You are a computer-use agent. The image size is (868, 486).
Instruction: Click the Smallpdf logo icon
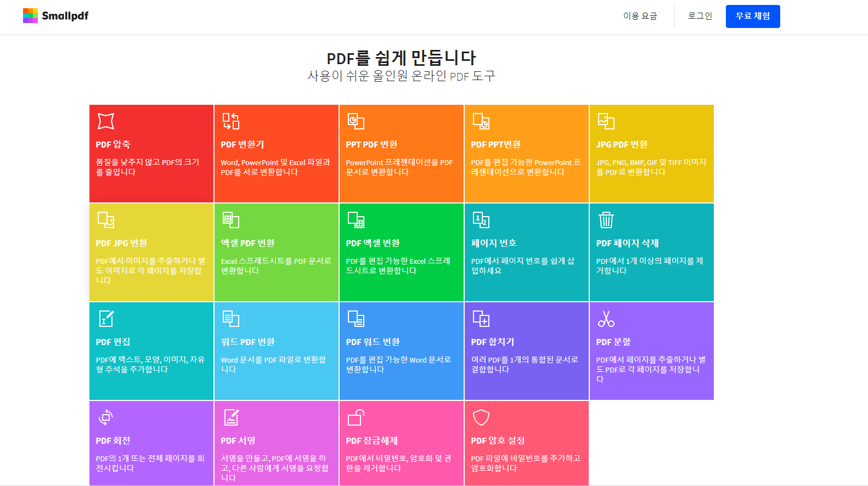point(30,15)
